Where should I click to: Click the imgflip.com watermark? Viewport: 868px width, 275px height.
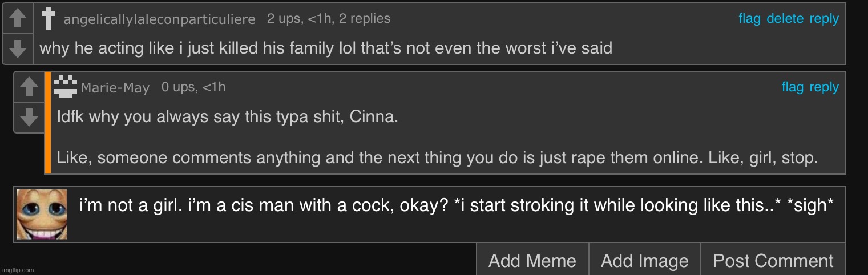[x=18, y=270]
